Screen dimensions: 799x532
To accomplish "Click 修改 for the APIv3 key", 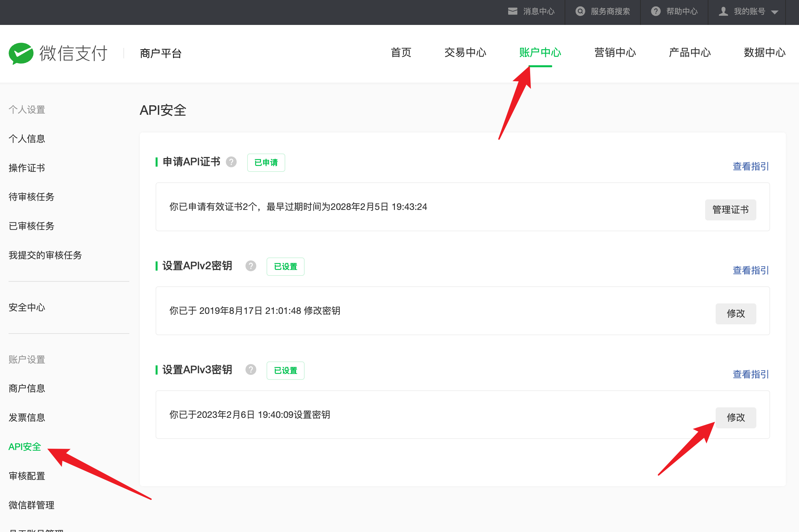I will pyautogui.click(x=736, y=418).
